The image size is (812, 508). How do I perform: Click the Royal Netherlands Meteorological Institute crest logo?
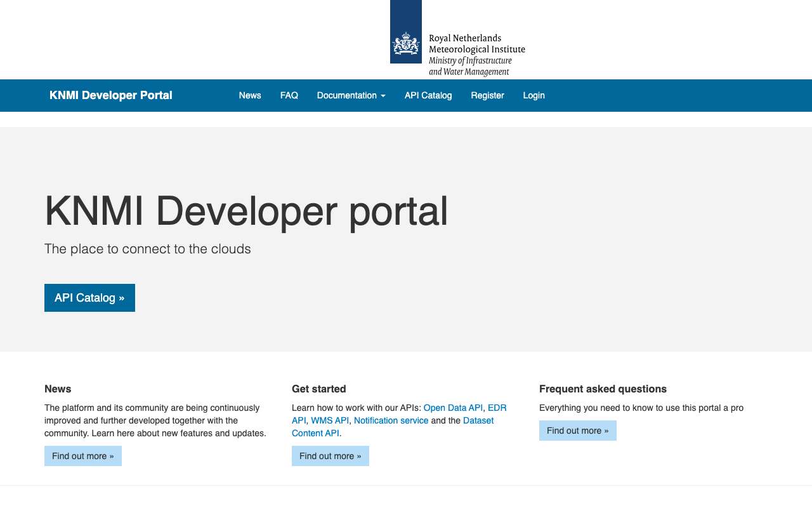tap(406, 32)
